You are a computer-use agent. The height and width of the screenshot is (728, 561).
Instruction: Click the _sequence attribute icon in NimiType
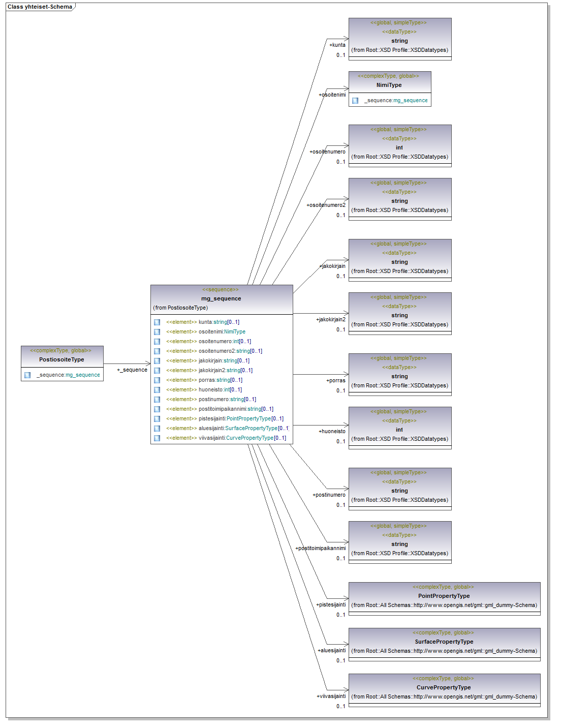click(x=355, y=101)
